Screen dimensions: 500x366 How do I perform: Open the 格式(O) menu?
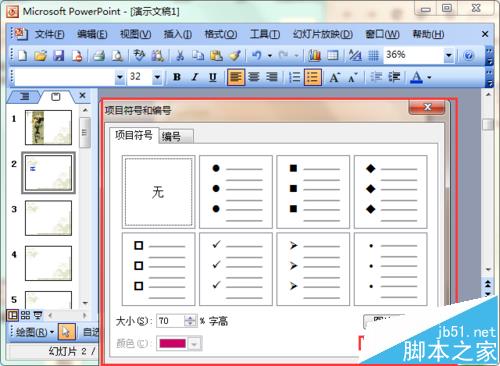(221, 34)
